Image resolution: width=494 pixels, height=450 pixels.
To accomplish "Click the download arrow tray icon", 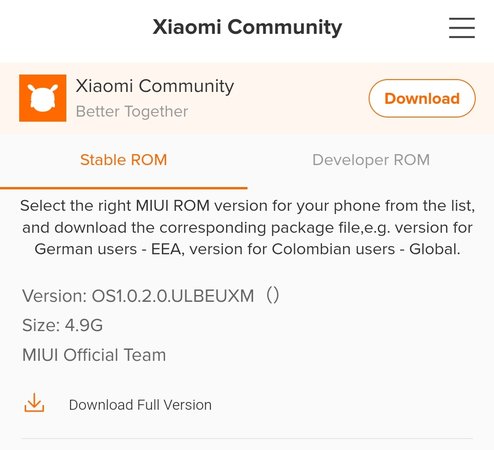I will [x=34, y=403].
